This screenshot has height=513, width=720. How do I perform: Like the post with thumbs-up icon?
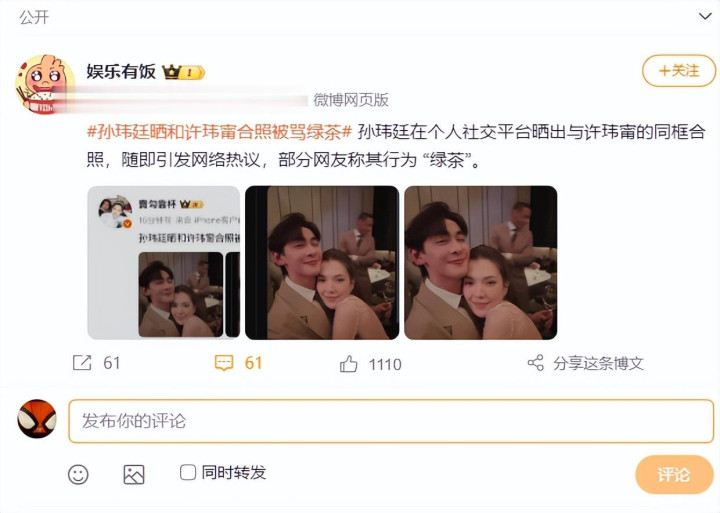coord(349,364)
